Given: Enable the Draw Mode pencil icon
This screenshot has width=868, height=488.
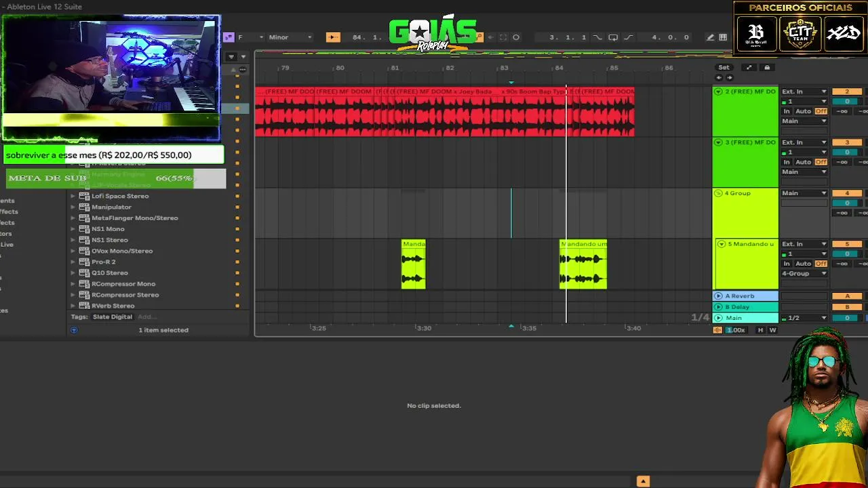Looking at the screenshot, I should pos(710,37).
